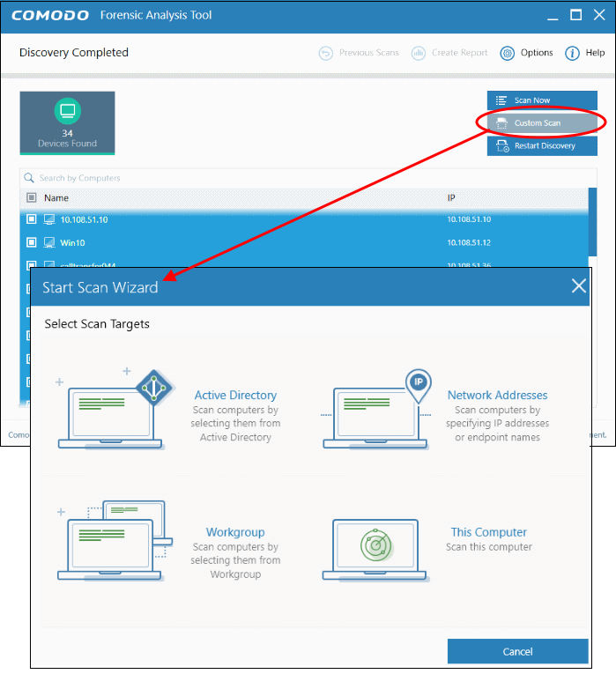Cancel the Start Scan Wizard
Screen dimensions: 616x674
click(x=517, y=652)
